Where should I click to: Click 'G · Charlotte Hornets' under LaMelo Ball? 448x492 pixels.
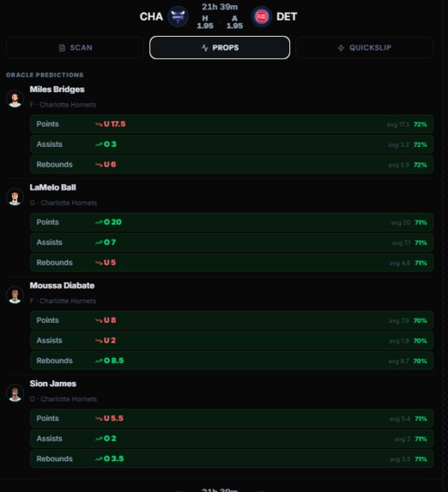64,203
